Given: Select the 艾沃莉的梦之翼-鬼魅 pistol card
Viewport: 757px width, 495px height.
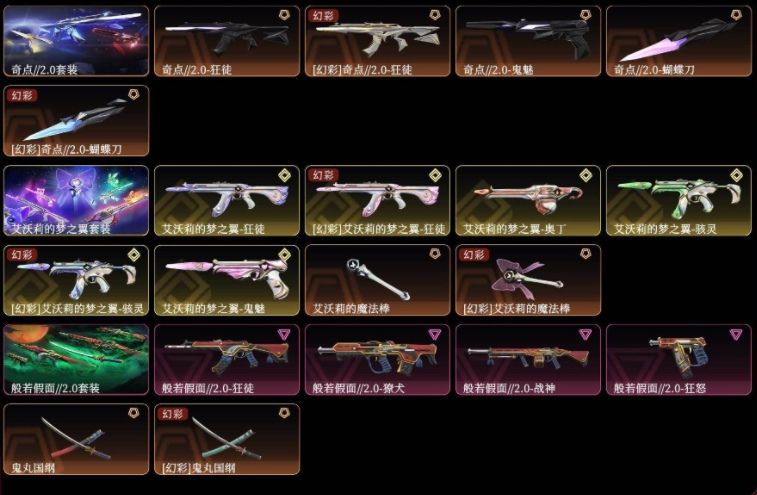Looking at the screenshot, I should point(227,280).
